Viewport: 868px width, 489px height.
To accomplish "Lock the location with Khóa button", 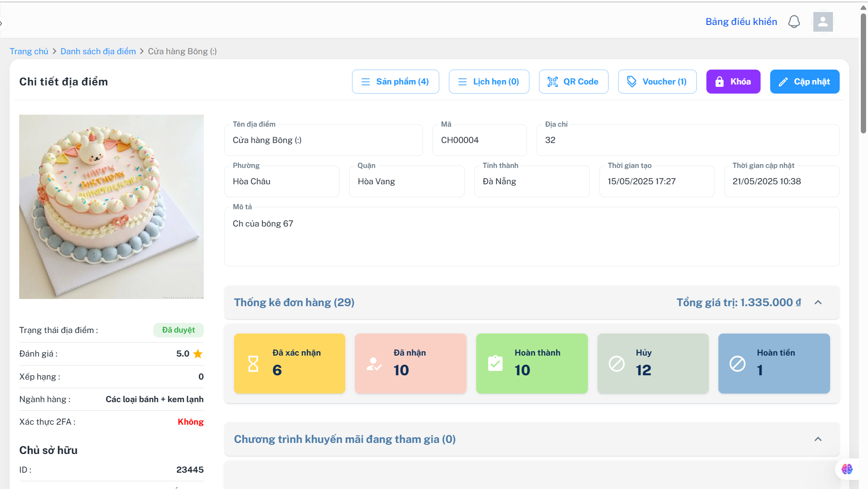I will pos(733,82).
